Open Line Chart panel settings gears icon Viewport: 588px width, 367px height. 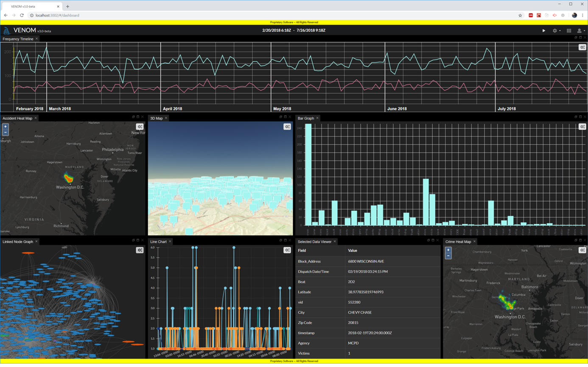[287, 250]
